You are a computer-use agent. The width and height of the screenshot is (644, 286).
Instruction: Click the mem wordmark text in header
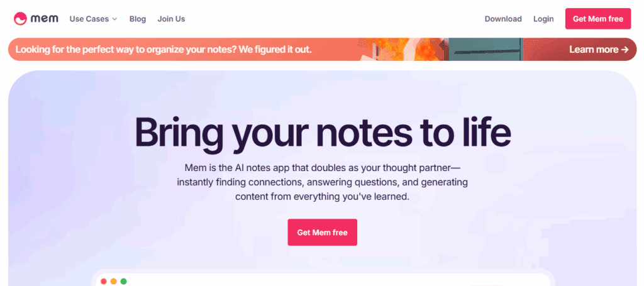coord(47,19)
